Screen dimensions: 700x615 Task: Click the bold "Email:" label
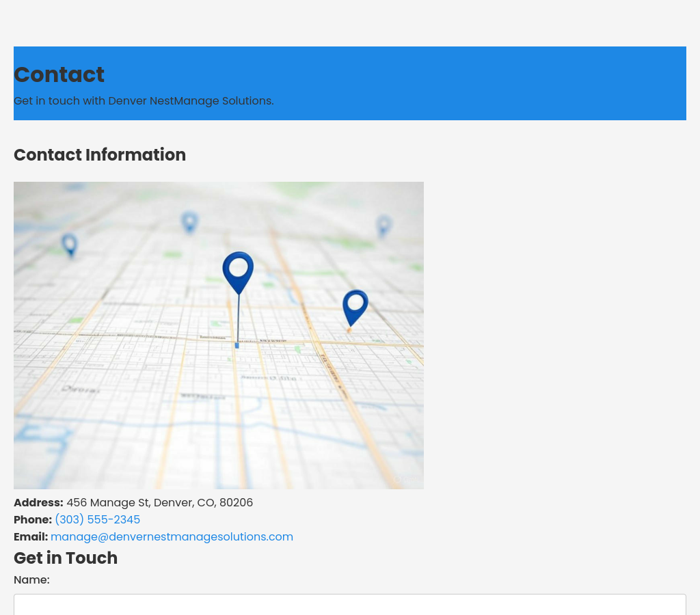pos(31,536)
